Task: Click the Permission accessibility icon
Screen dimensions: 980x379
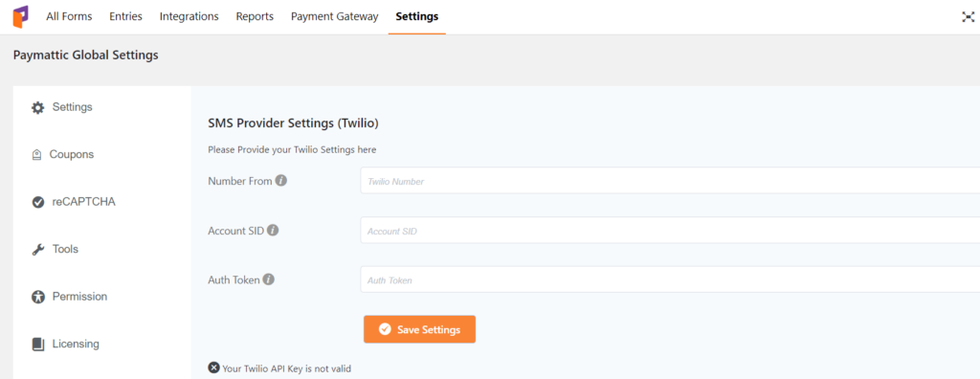Action: point(38,297)
